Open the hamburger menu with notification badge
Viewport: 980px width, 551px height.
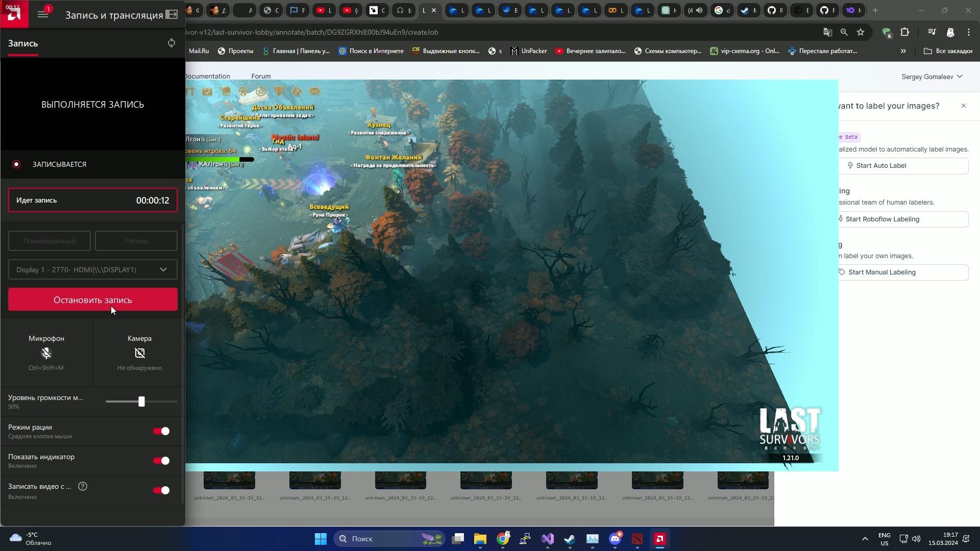pyautogui.click(x=43, y=14)
